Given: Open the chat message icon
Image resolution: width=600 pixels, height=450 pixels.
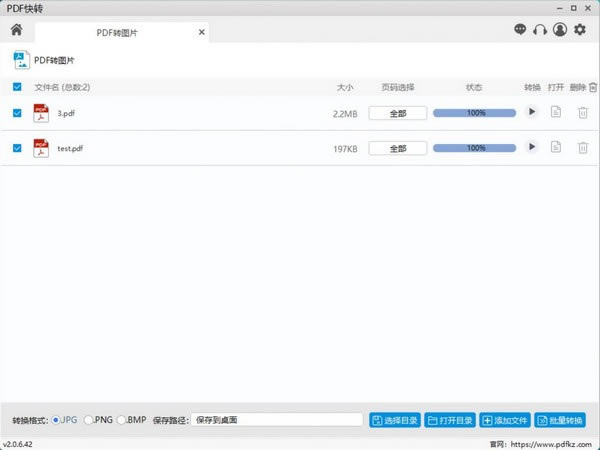Looking at the screenshot, I should [520, 30].
